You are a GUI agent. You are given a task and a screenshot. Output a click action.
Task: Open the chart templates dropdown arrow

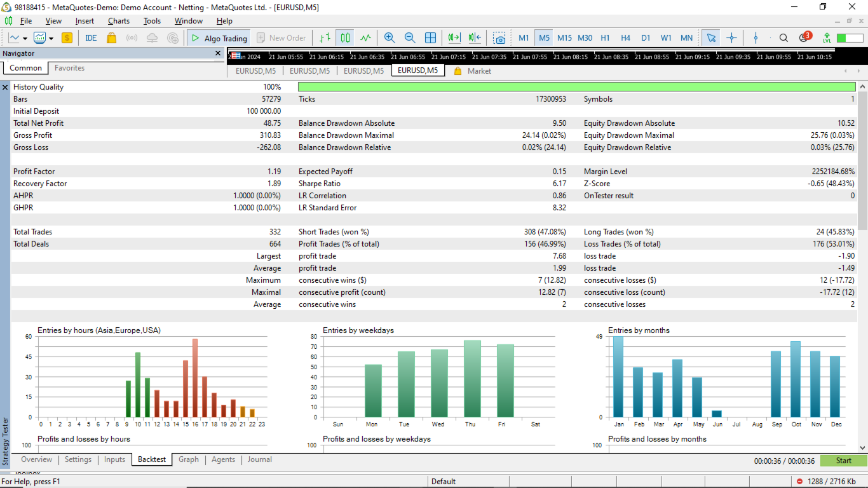point(51,38)
